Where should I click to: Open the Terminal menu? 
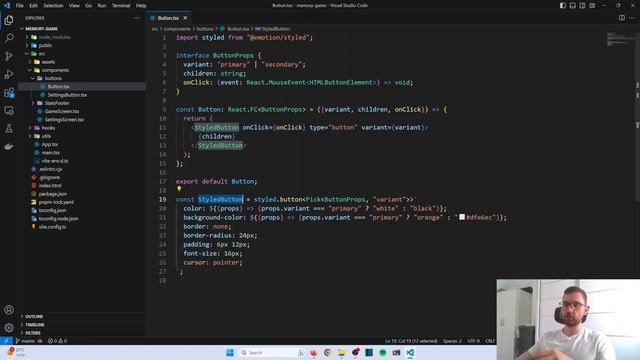(x=121, y=5)
